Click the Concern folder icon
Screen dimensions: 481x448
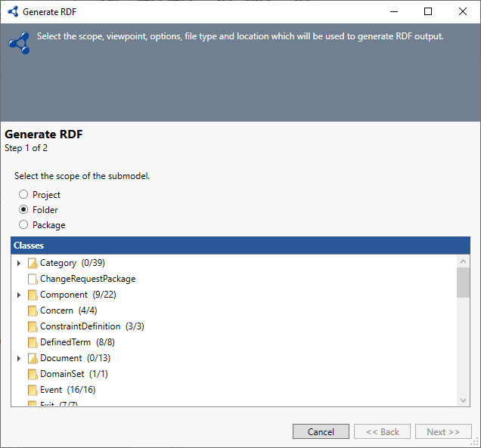[33, 311]
